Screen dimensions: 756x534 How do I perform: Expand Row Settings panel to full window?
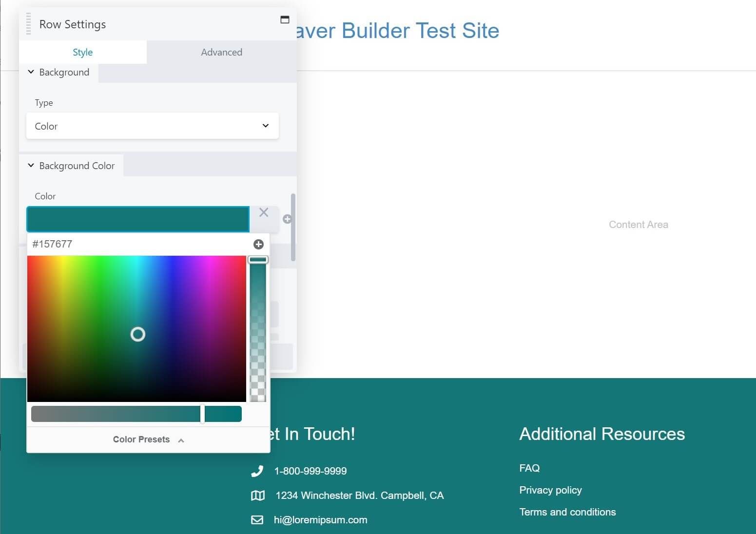[x=285, y=19]
